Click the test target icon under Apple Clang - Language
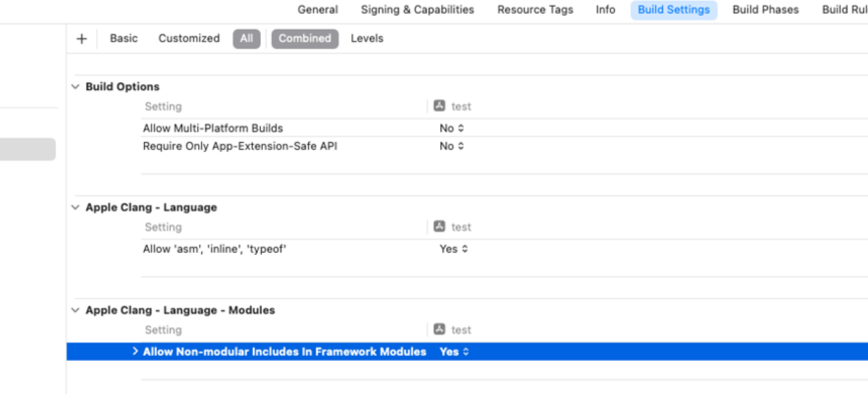The height and width of the screenshot is (394, 868). [439, 227]
